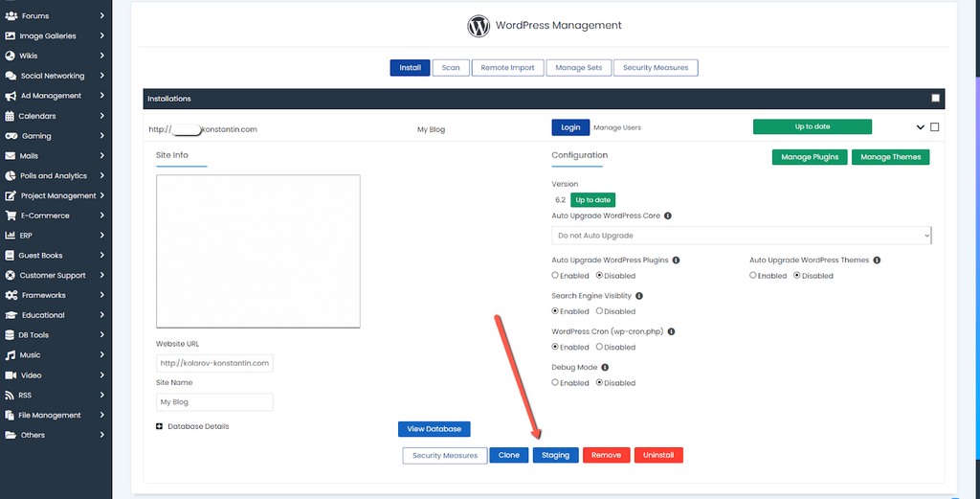Tick the checkbox in Installations header
The width and height of the screenshot is (980, 499).
coord(935,98)
